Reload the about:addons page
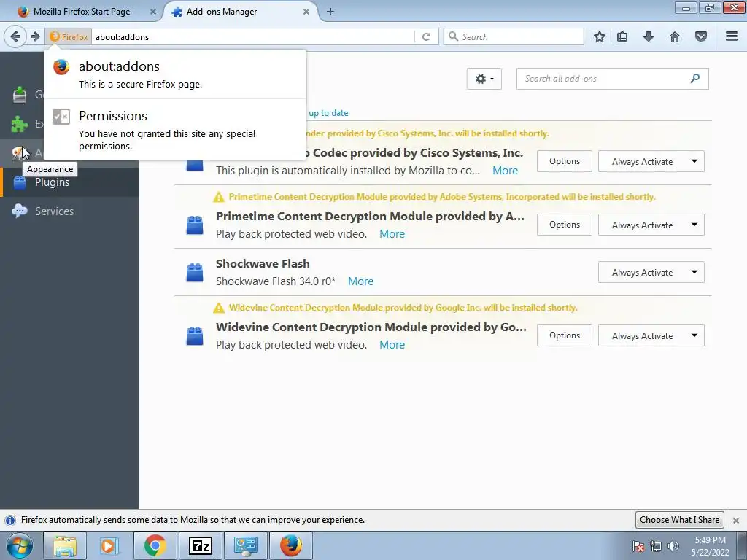The width and height of the screenshot is (747, 560). [426, 36]
